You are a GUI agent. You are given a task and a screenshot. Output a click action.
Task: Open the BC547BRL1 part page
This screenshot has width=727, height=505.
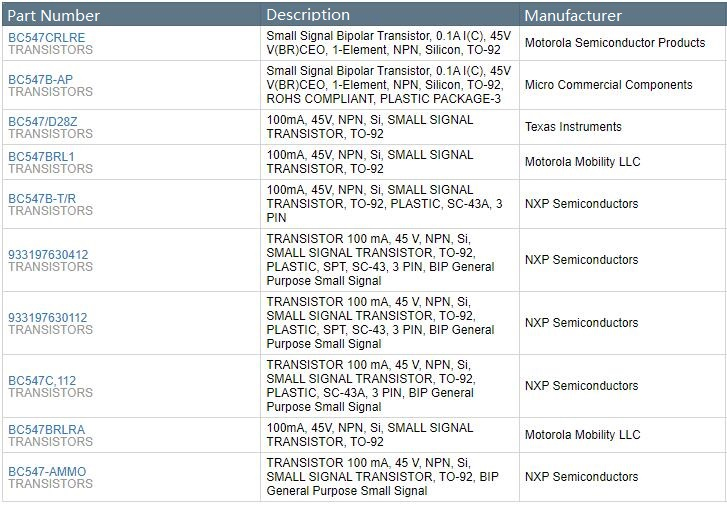[x=41, y=156]
